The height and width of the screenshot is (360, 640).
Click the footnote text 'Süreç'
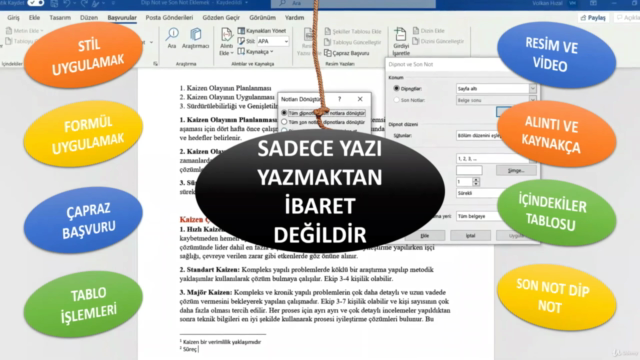190,349
